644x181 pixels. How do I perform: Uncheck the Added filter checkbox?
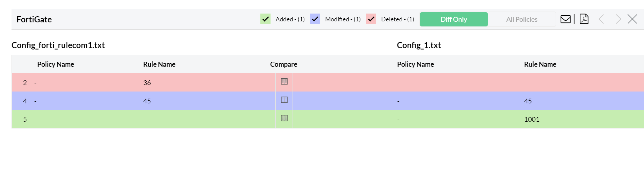pyautogui.click(x=265, y=19)
